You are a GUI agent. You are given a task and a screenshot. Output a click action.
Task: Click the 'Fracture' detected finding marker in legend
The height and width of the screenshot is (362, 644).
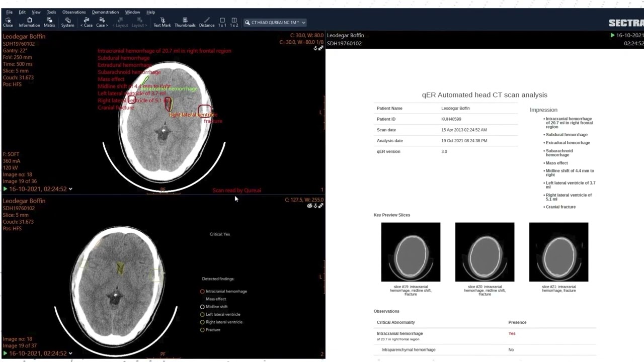[202, 330]
